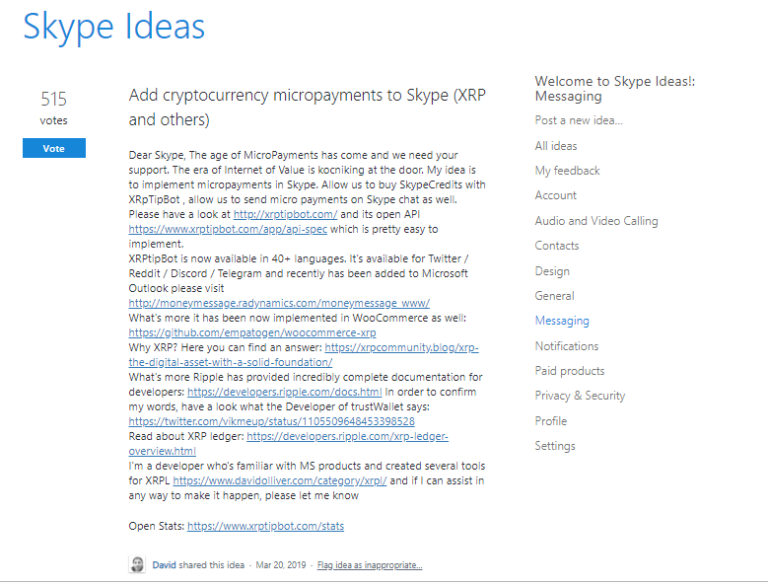
Task: Visit the github woocommerce-xrp link
Action: [252, 332]
